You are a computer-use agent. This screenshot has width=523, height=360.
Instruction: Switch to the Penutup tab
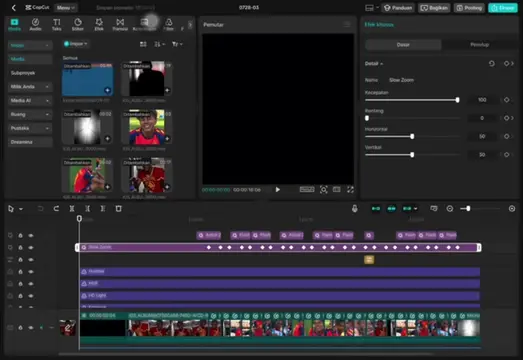479,44
